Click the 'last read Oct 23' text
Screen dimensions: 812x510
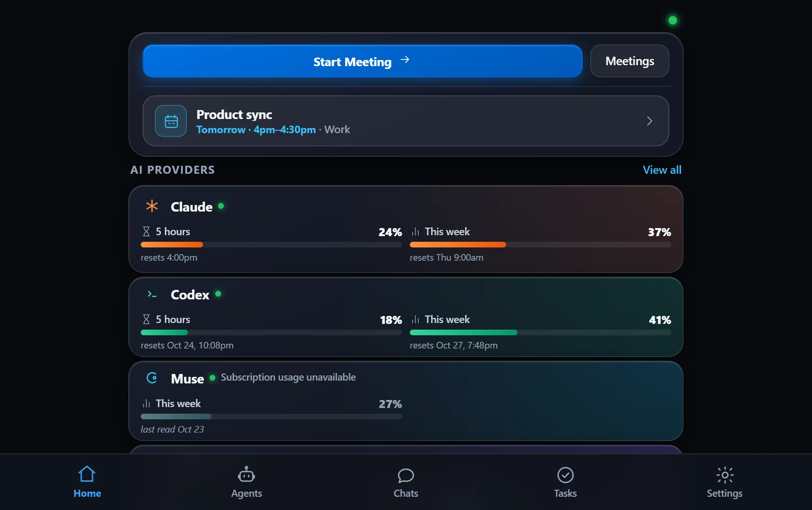point(172,429)
